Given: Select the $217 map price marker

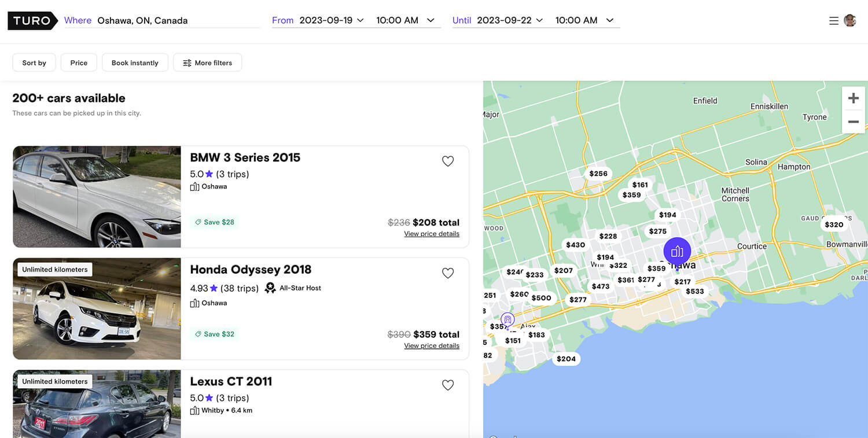Looking at the screenshot, I should pyautogui.click(x=682, y=282).
